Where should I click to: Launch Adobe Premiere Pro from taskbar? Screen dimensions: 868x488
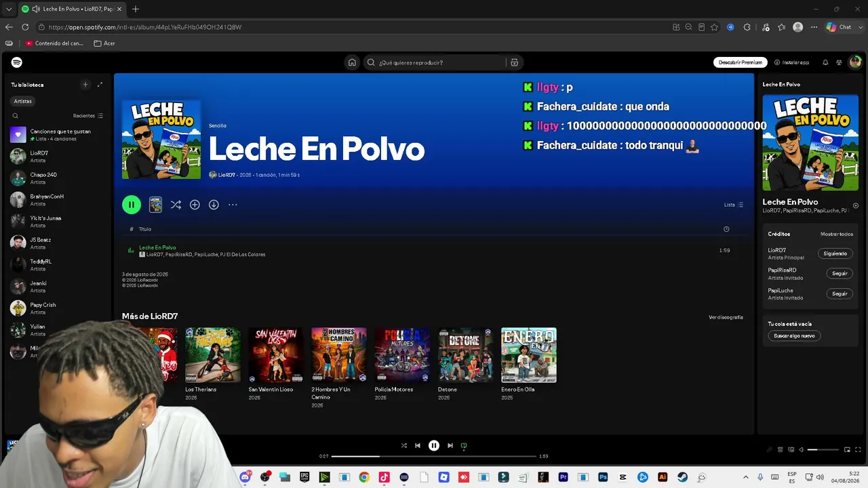click(x=563, y=477)
